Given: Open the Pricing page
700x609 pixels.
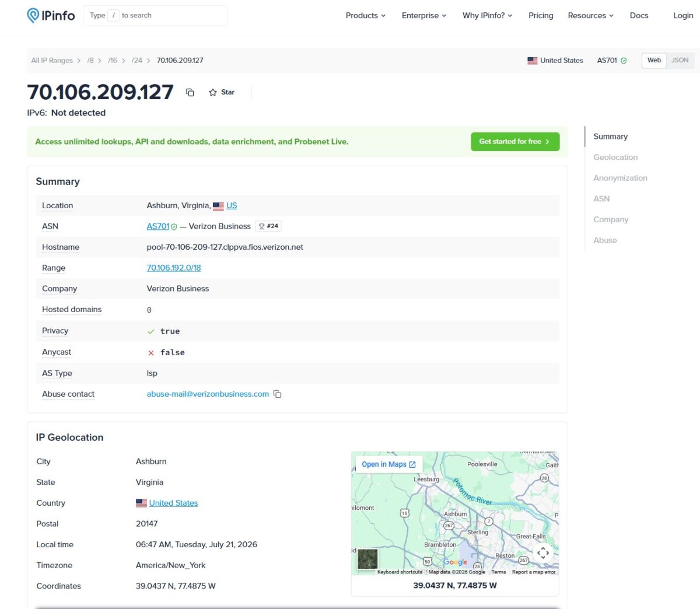Looking at the screenshot, I should [541, 16].
